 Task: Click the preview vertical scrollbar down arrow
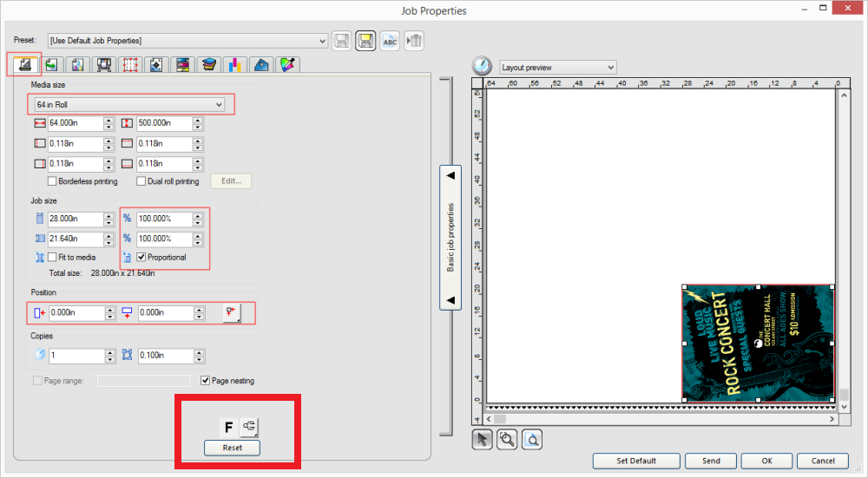pos(844,407)
